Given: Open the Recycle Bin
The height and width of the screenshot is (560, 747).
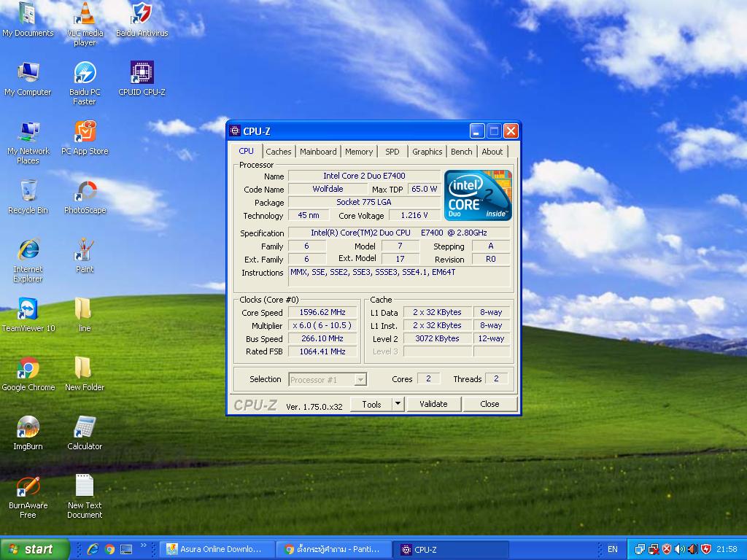Looking at the screenshot, I should pyautogui.click(x=28, y=197).
